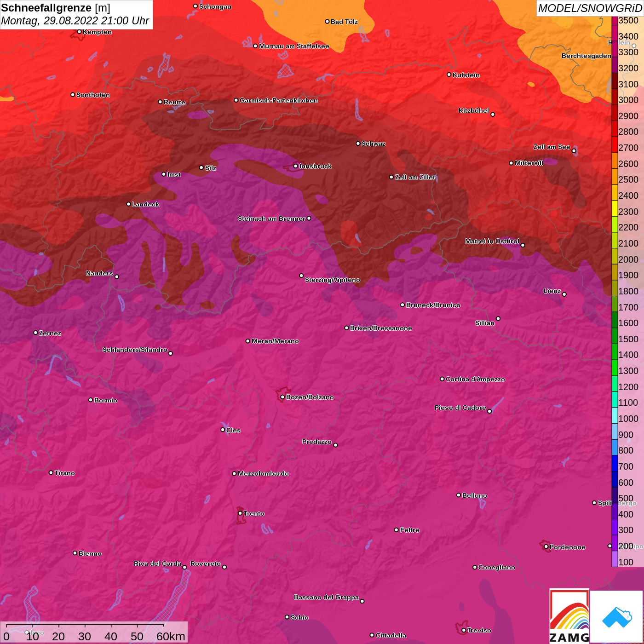The height and width of the screenshot is (644, 644).
Task: Click the Feltre map label
Action: tap(409, 530)
